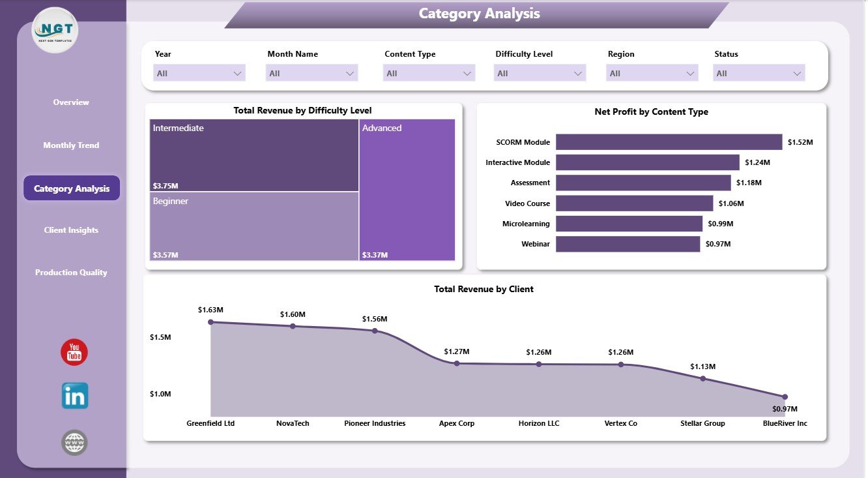868x478 pixels.
Task: Expand the Month Name filter dropdown
Action: 312,73
